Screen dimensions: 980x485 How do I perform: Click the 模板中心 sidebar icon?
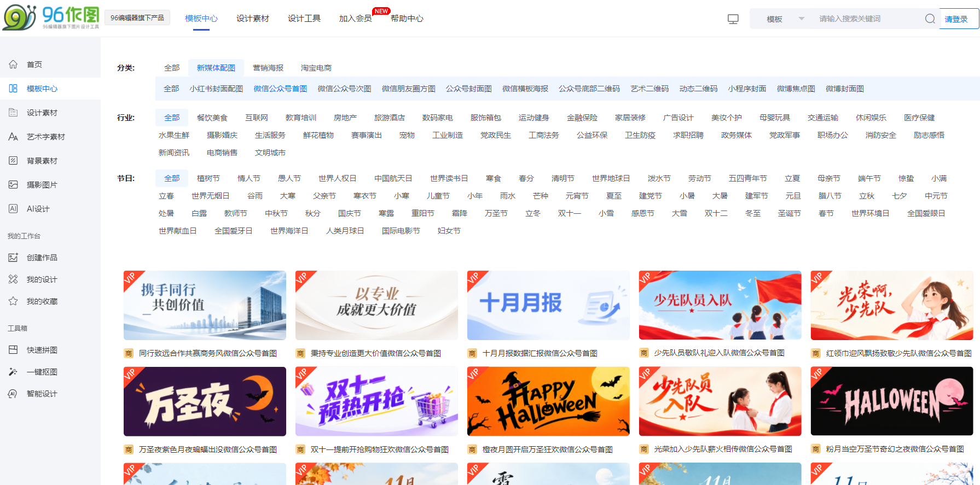pyautogui.click(x=13, y=88)
